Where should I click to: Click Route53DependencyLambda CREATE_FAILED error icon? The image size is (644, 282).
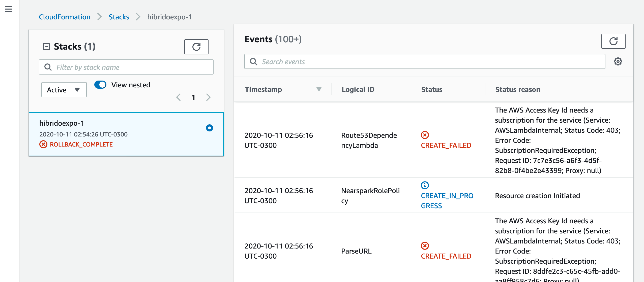point(425,135)
